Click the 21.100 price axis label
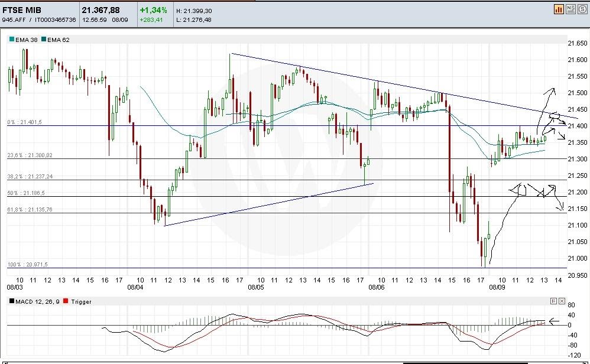Viewport: 590px width, 364px height. [577, 225]
